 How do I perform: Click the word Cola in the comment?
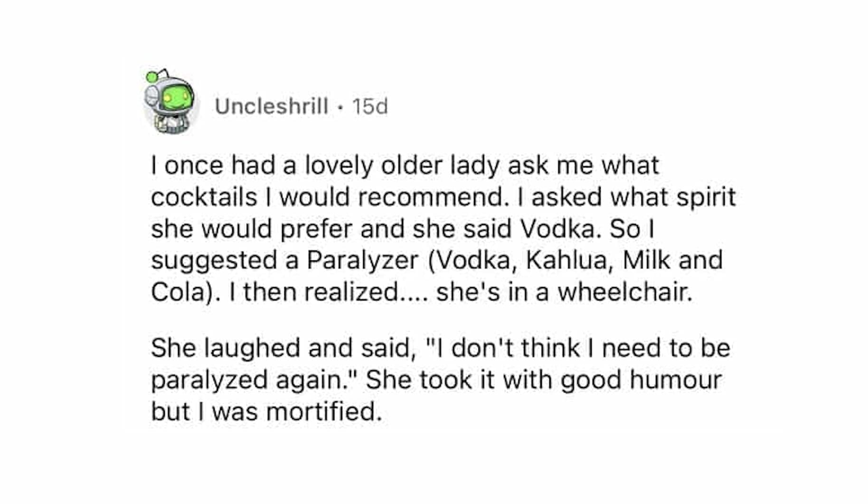click(178, 292)
